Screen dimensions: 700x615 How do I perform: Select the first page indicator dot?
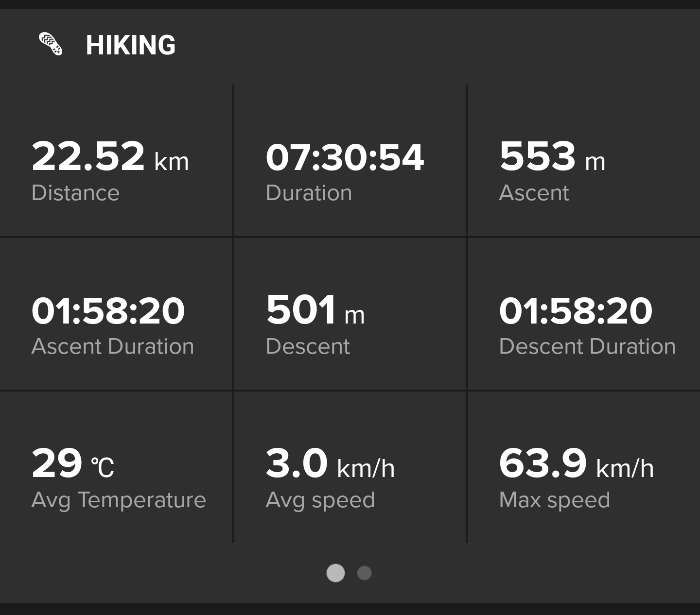(335, 573)
